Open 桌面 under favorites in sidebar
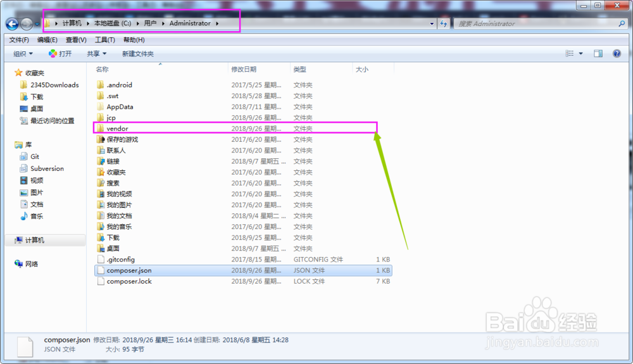This screenshot has height=364, width=633. coord(36,108)
